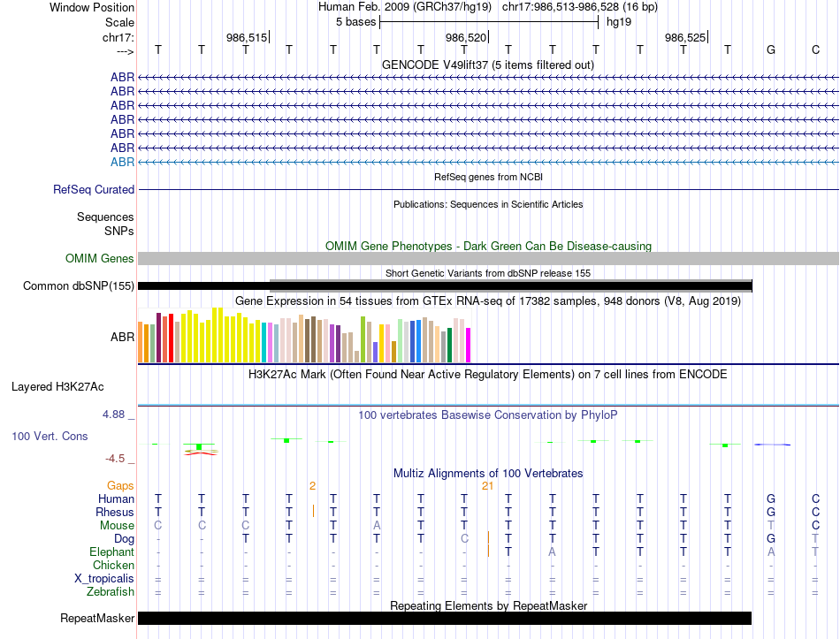This screenshot has width=840, height=639.
Task: Click the Short Genetic Variants from dbSNP title
Action: point(488,273)
